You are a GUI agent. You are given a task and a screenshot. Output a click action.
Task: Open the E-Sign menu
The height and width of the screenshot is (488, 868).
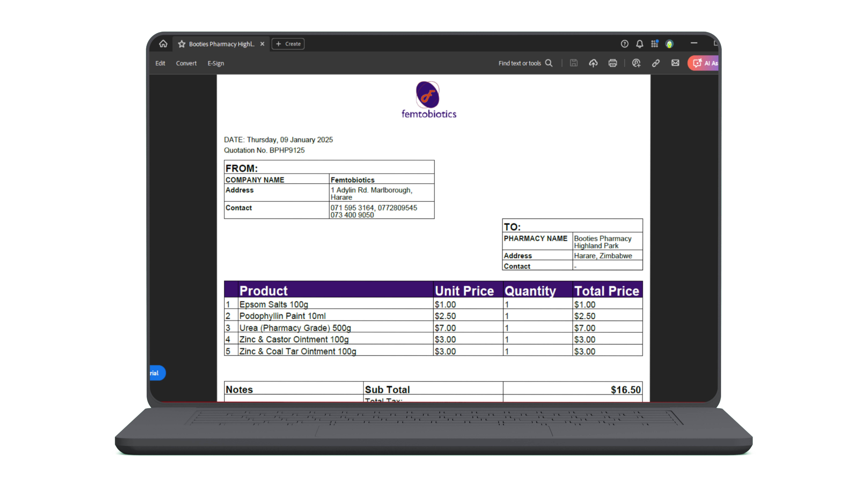(216, 63)
